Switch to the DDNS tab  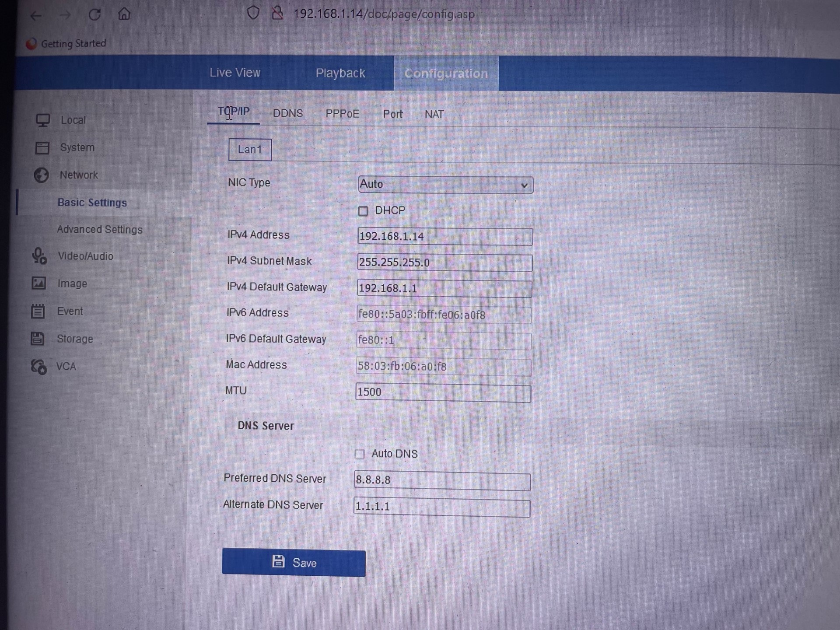pyautogui.click(x=287, y=114)
